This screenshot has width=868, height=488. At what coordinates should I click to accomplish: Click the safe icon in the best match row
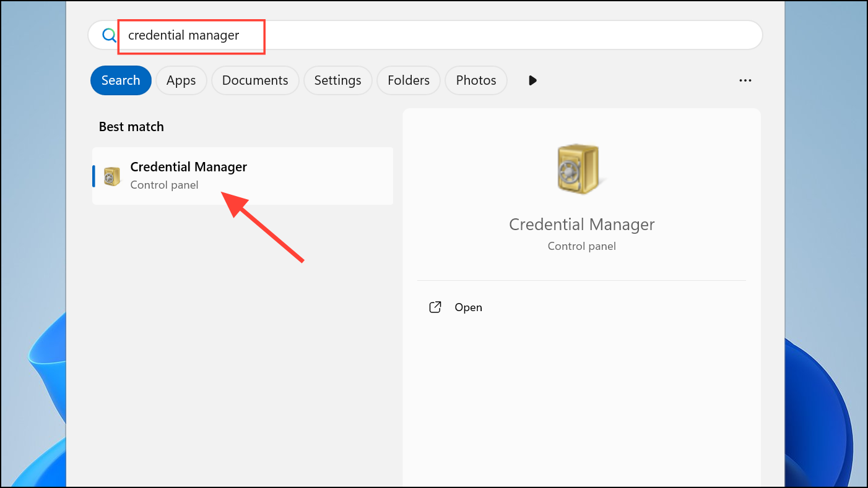[112, 176]
